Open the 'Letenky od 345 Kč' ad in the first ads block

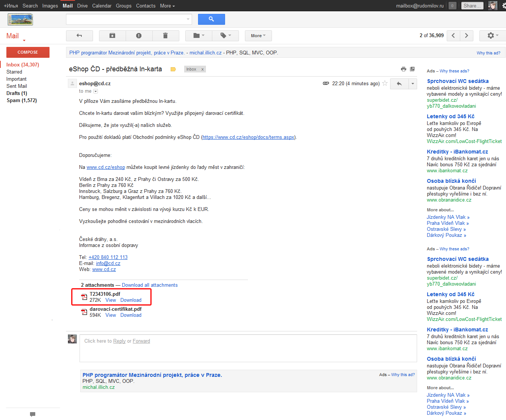click(450, 116)
